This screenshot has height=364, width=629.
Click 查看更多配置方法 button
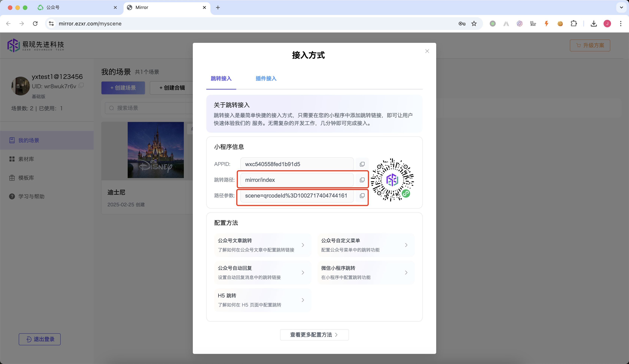coord(314,335)
